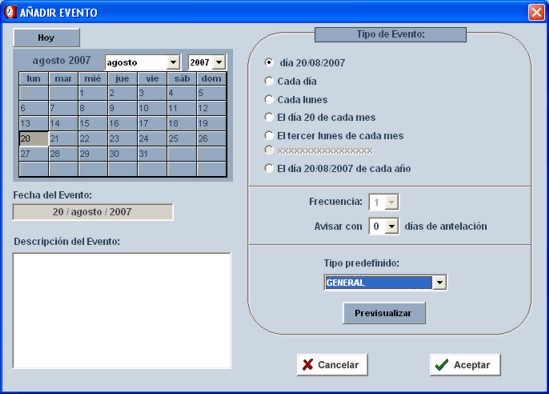Select day 17 in the calendar
The height and width of the screenshot is (394, 549).
pos(152,123)
